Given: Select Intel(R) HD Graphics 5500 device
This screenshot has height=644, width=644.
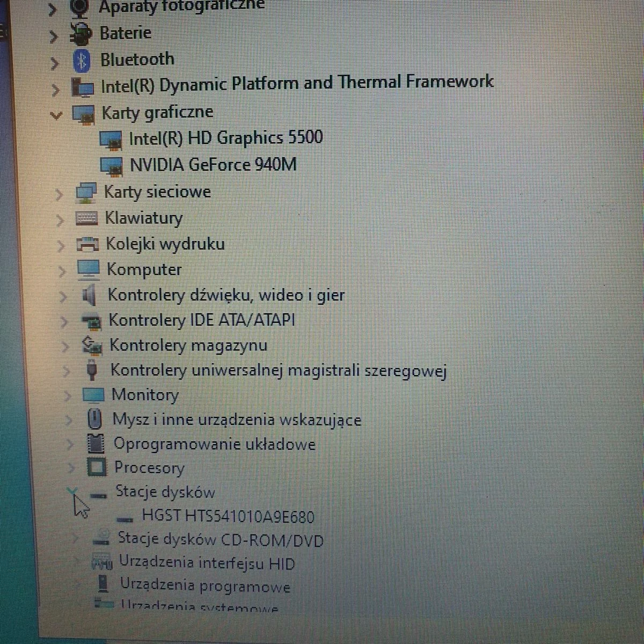Looking at the screenshot, I should (225, 138).
